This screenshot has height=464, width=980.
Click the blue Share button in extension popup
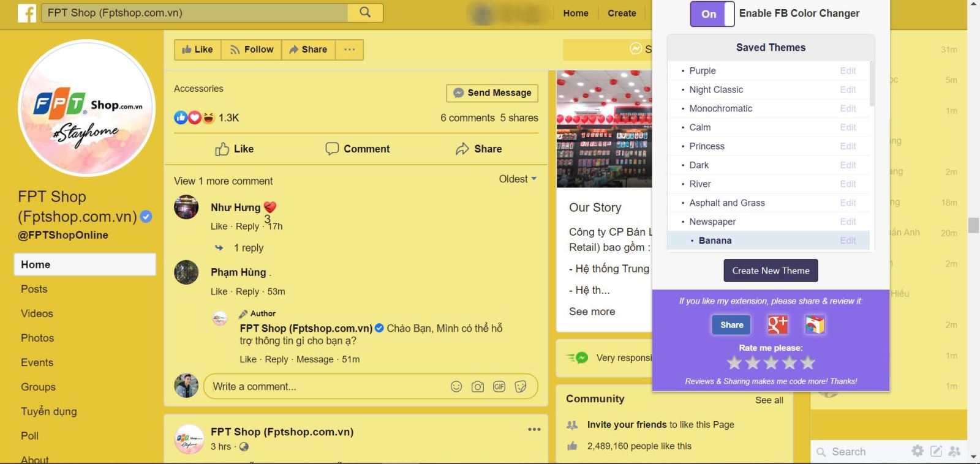pyautogui.click(x=731, y=324)
